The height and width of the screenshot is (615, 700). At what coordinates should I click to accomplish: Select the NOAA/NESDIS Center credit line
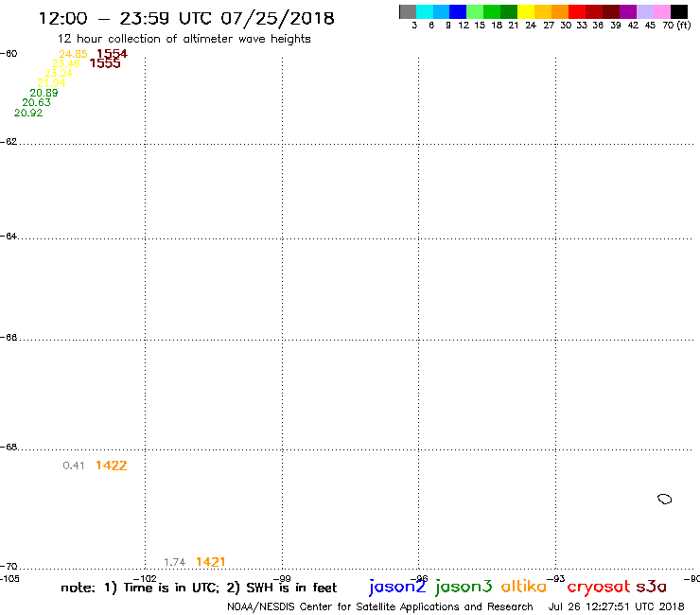tap(380, 607)
